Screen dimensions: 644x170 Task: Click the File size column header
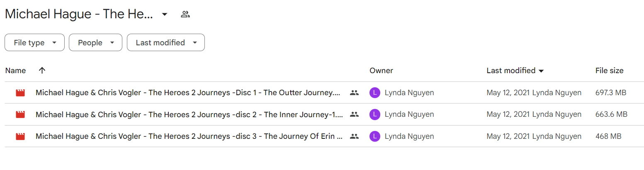coord(609,71)
